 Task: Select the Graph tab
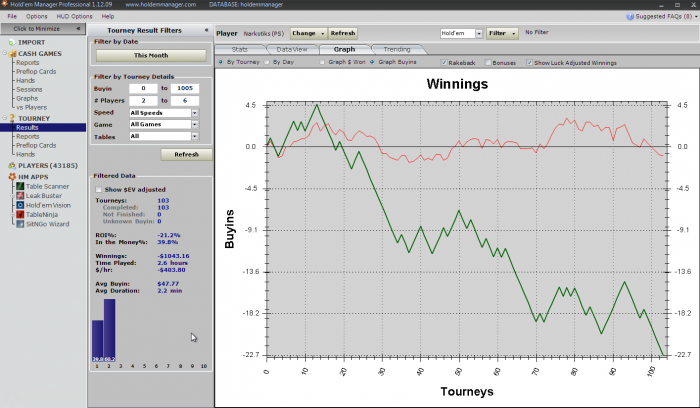click(x=344, y=50)
